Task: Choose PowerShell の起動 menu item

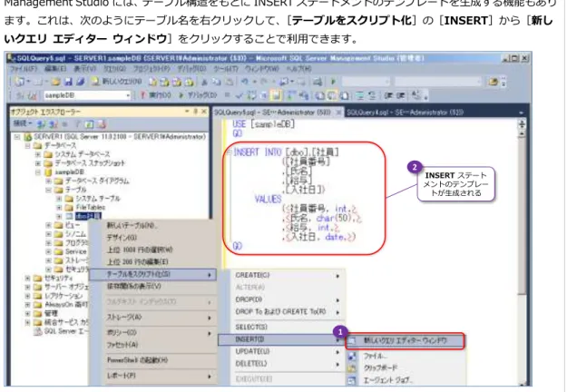Action: [x=152, y=360]
